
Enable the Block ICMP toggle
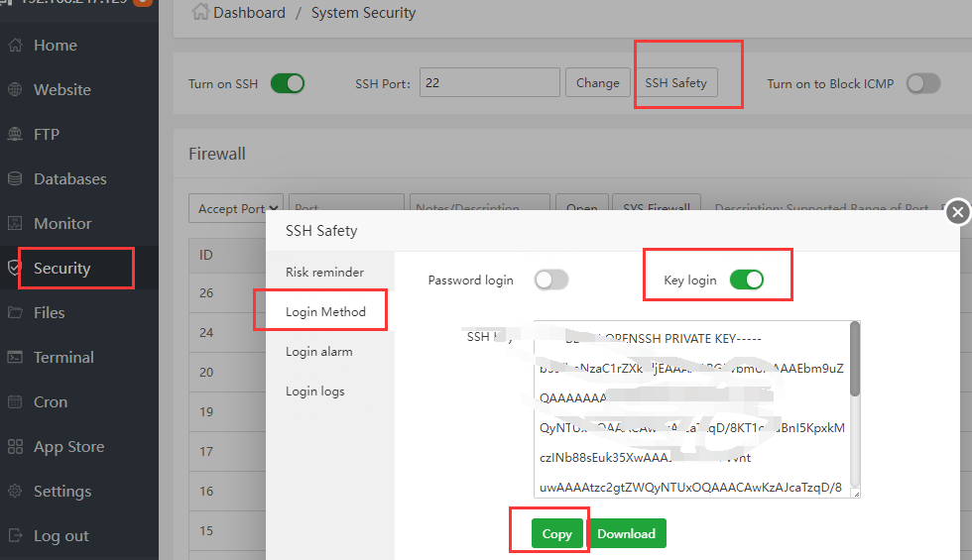922,84
